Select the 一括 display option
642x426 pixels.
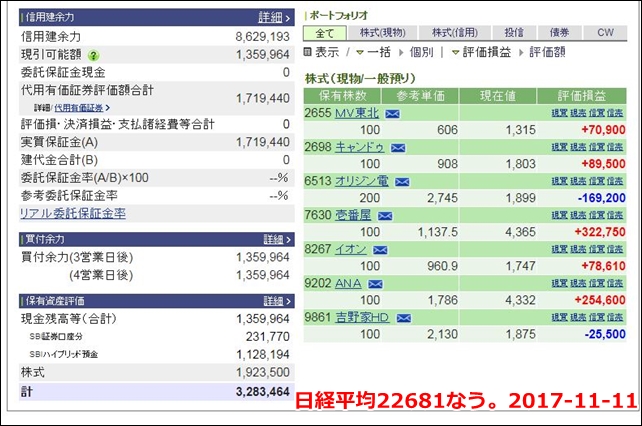(x=379, y=52)
